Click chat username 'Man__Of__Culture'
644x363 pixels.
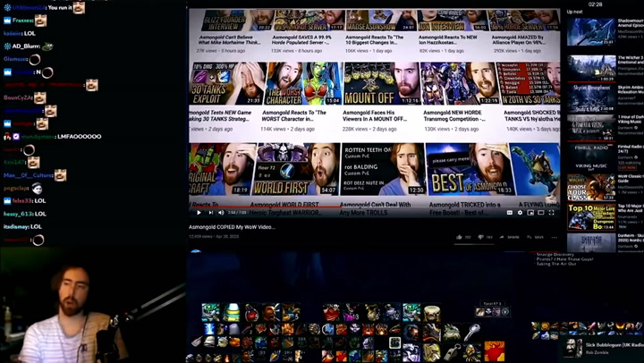coord(28,175)
